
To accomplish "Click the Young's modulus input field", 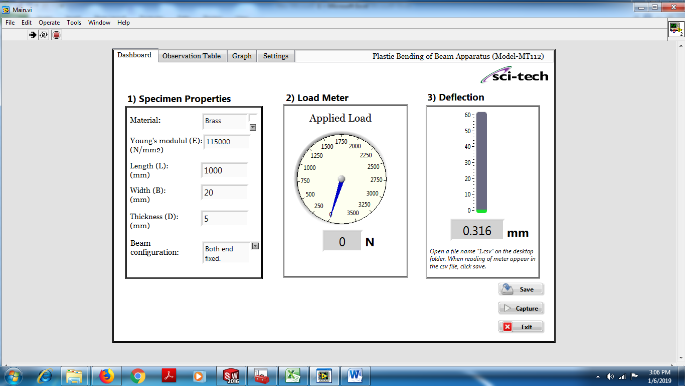I will pyautogui.click(x=226, y=141).
